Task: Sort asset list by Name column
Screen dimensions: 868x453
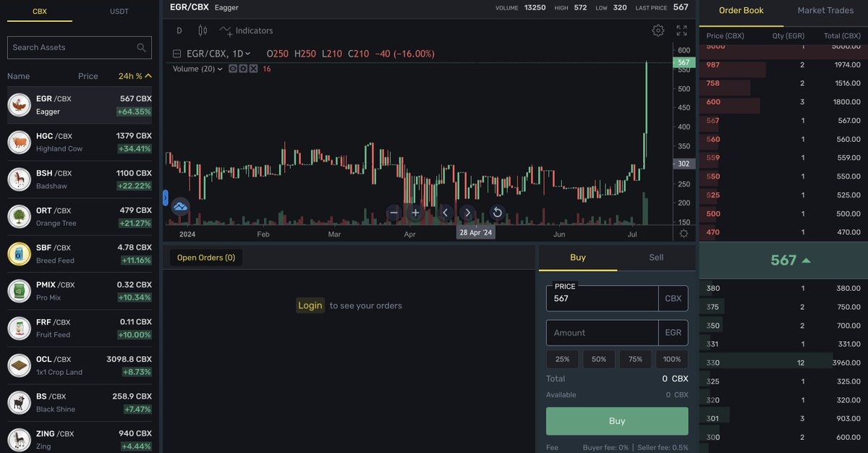Action: [x=19, y=76]
